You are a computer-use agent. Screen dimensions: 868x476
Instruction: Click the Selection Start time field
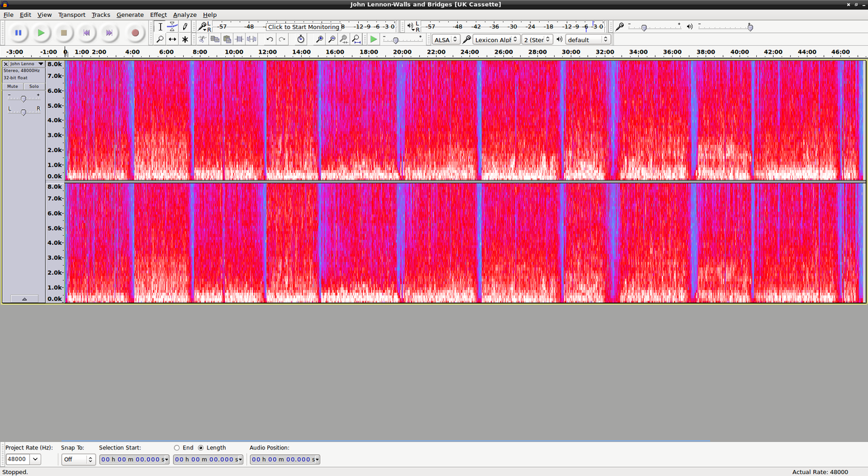pyautogui.click(x=134, y=460)
